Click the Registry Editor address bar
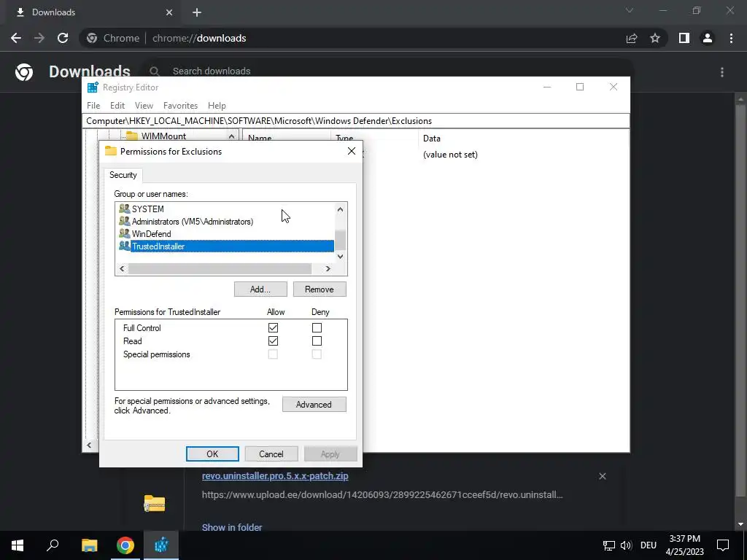The height and width of the screenshot is (560, 747). [356, 121]
